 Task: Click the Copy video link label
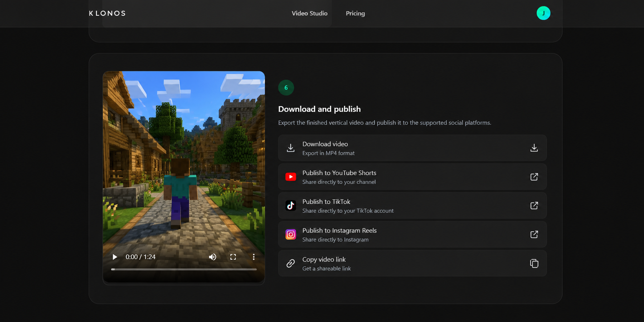pos(324,260)
